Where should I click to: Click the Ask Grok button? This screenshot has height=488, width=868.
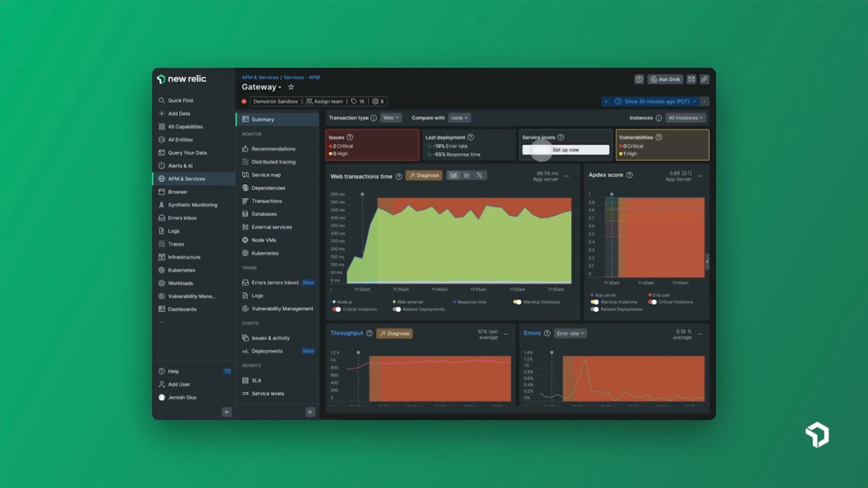pyautogui.click(x=665, y=79)
